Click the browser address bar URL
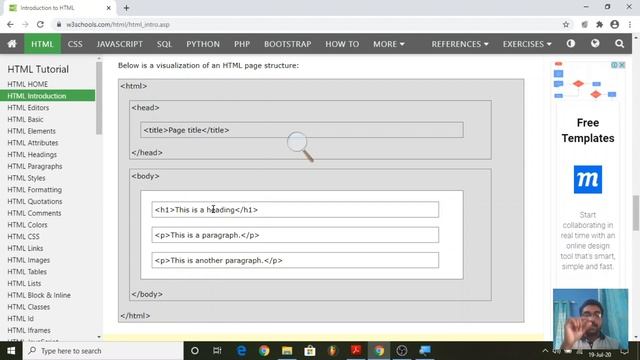The width and height of the screenshot is (640, 360). point(118,24)
